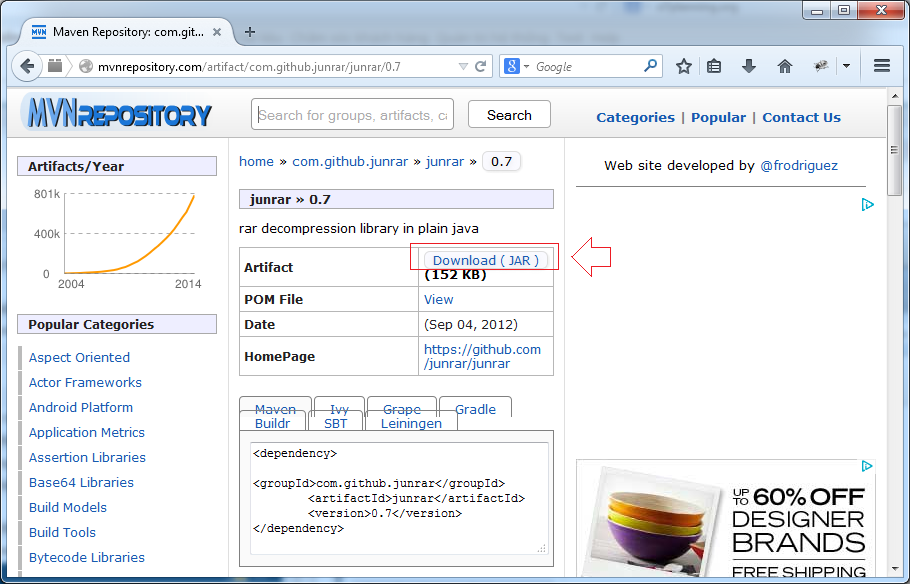Image resolution: width=910 pixels, height=584 pixels.
Task: Reload the page with refresh icon
Action: pos(481,66)
